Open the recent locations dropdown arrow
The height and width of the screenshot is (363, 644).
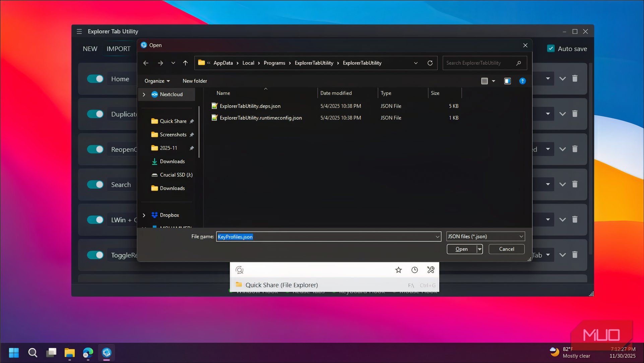point(173,63)
